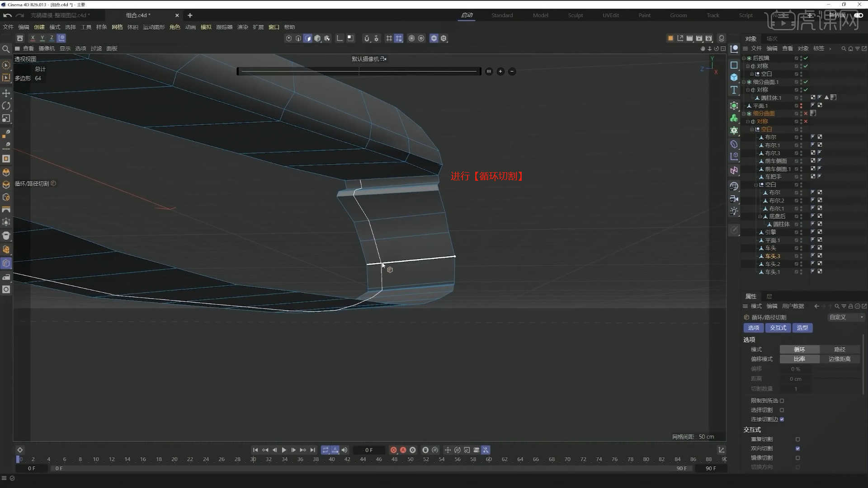This screenshot has width=868, height=488.
Task: Collapse the 底盘后 tree node
Action: click(760, 216)
